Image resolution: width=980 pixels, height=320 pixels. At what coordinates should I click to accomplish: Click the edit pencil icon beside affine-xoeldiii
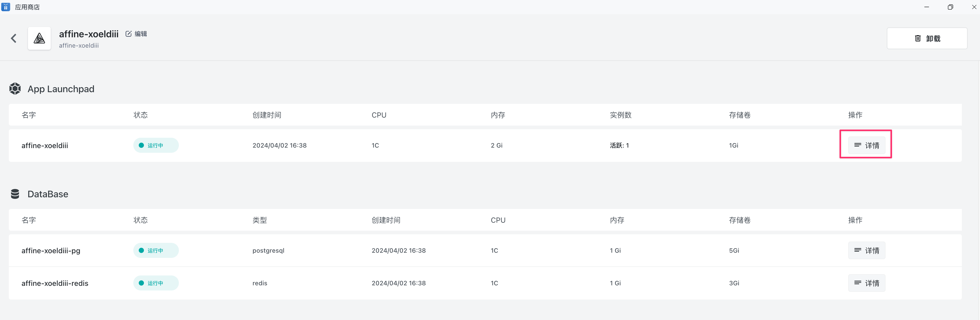pyautogui.click(x=129, y=34)
